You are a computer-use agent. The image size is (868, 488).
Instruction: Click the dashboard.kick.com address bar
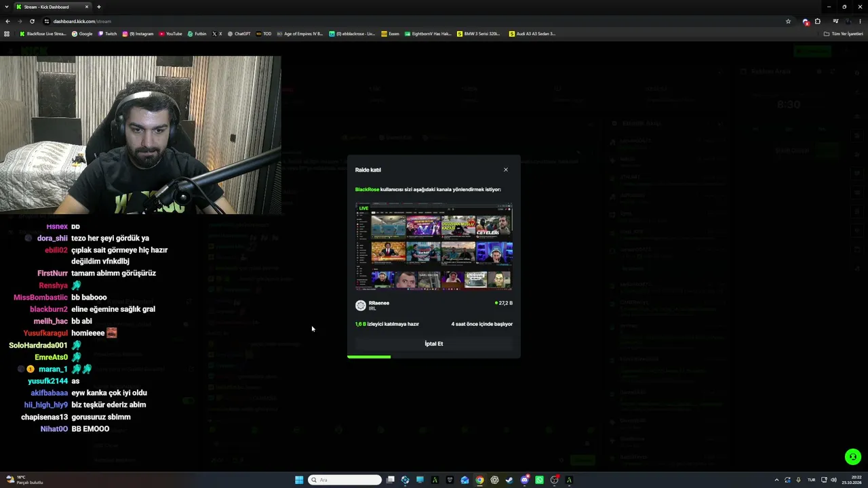point(407,21)
